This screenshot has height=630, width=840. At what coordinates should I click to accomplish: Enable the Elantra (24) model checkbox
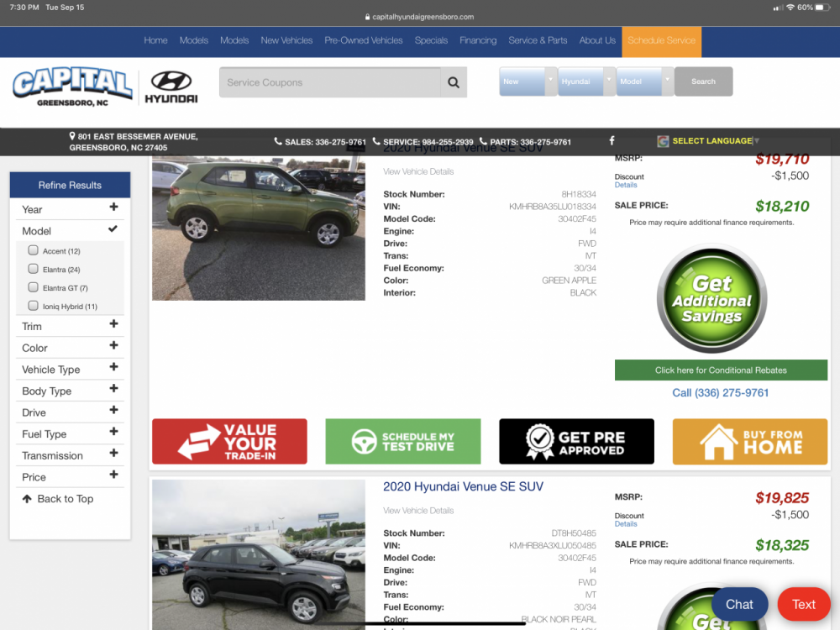34,269
